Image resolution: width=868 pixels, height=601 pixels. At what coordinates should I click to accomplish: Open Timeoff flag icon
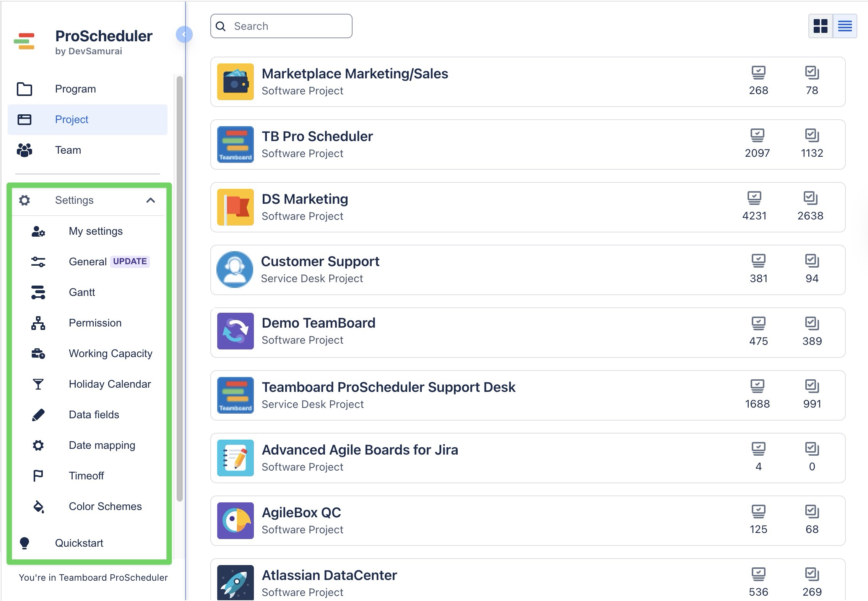click(38, 476)
